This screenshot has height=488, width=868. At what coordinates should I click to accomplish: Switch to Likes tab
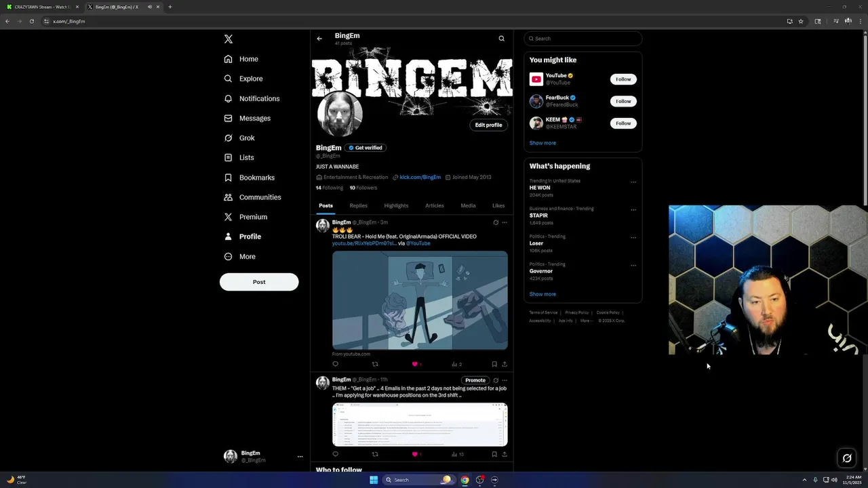(x=498, y=205)
